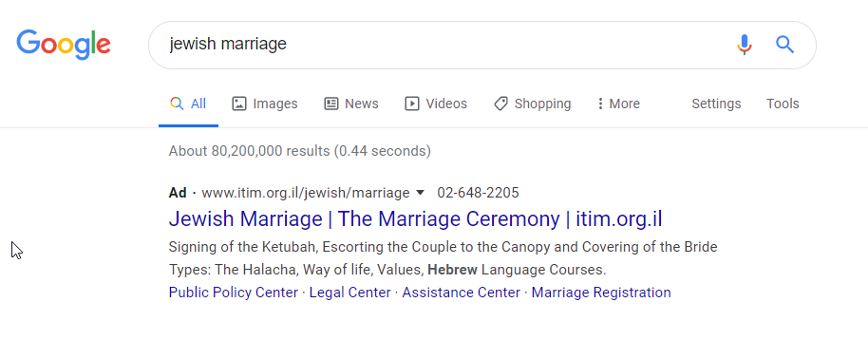Click the blue search magnifier icon
The width and height of the screenshot is (868, 359).
pyautogui.click(x=785, y=45)
